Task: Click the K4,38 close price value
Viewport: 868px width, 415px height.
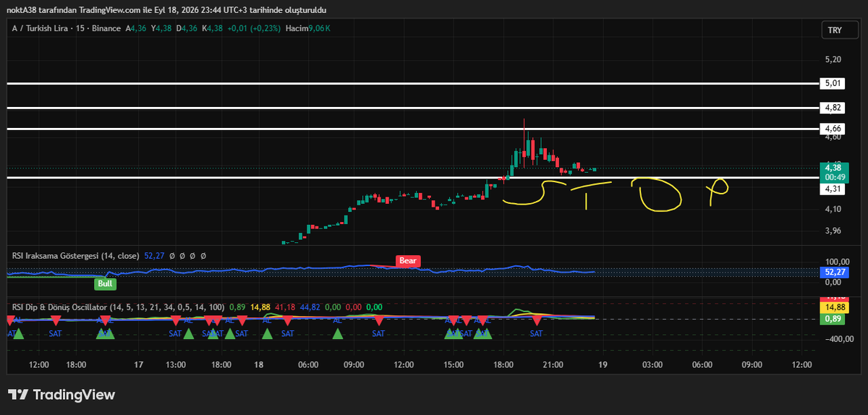Action: (x=212, y=28)
